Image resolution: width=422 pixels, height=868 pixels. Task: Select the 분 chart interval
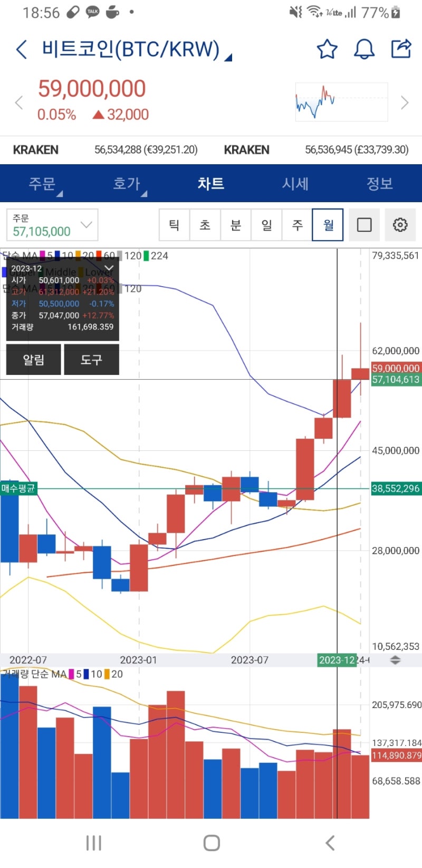tap(236, 225)
